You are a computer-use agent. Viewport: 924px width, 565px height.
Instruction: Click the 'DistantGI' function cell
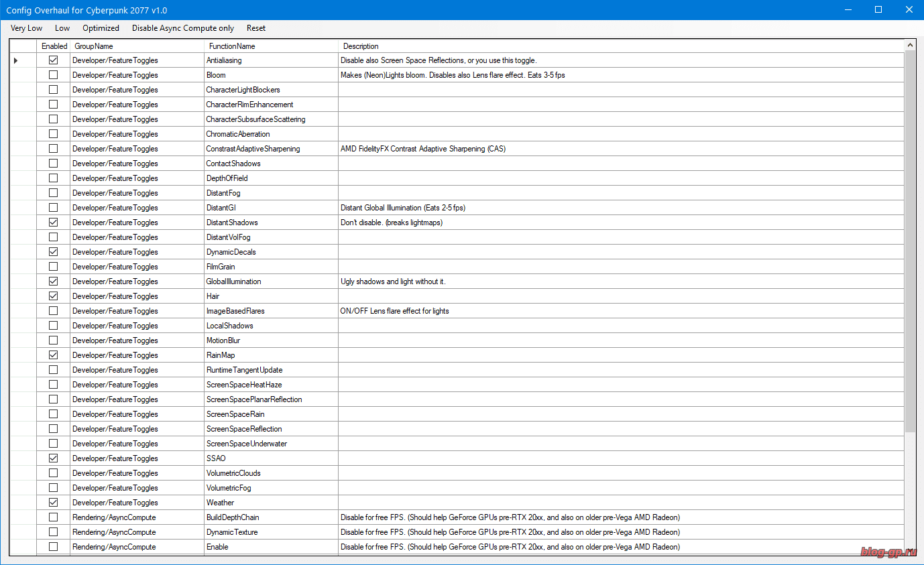click(271, 208)
